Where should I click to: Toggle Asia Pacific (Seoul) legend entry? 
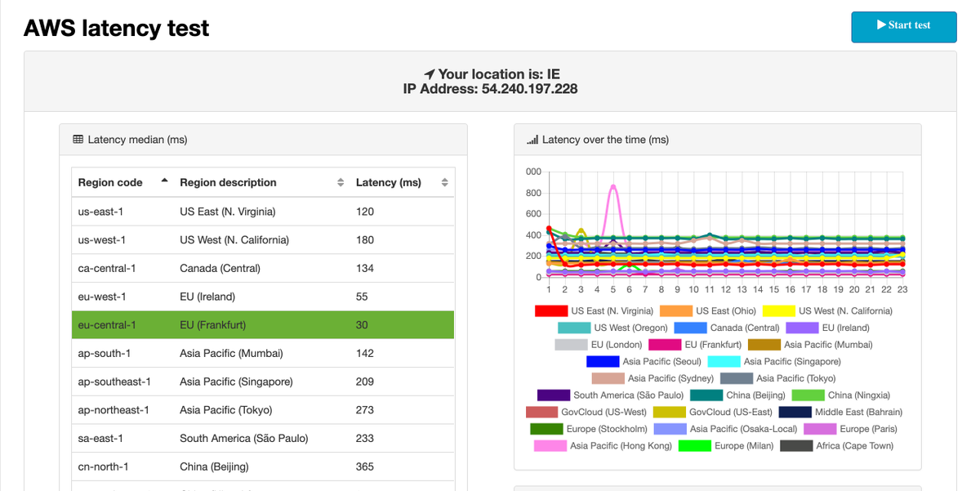(644, 361)
